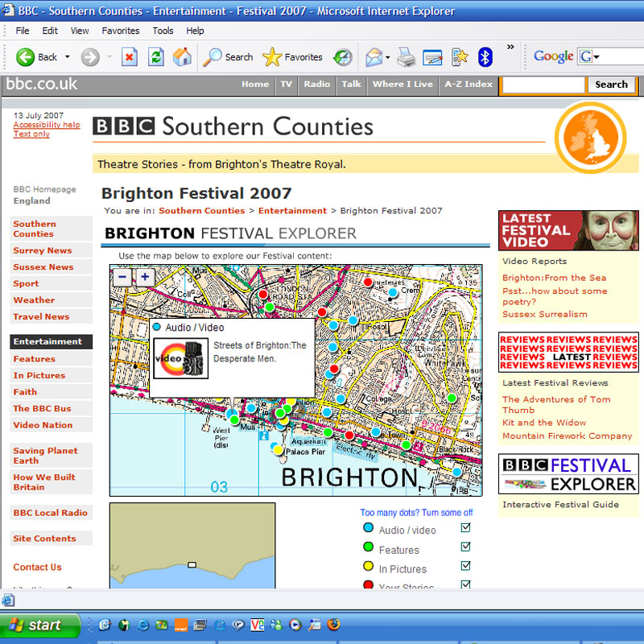Uncheck the Audio / video dots checkbox
Viewport: 644px width, 644px height.
point(465,528)
